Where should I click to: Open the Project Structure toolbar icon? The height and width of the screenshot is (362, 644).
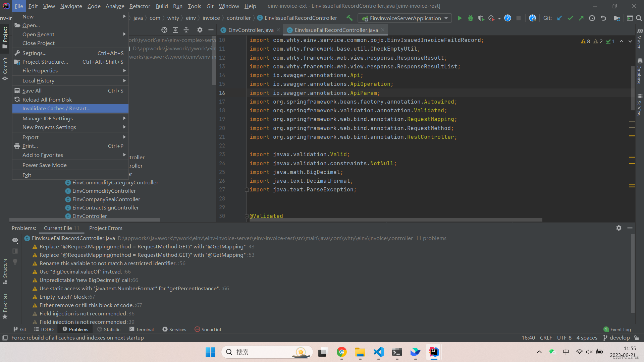point(616,18)
